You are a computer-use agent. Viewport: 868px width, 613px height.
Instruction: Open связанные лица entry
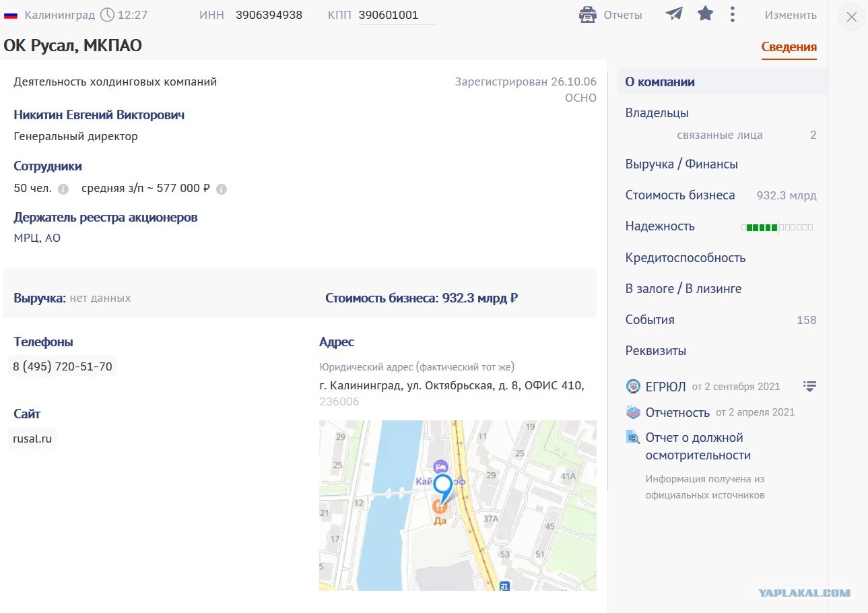[x=719, y=135]
